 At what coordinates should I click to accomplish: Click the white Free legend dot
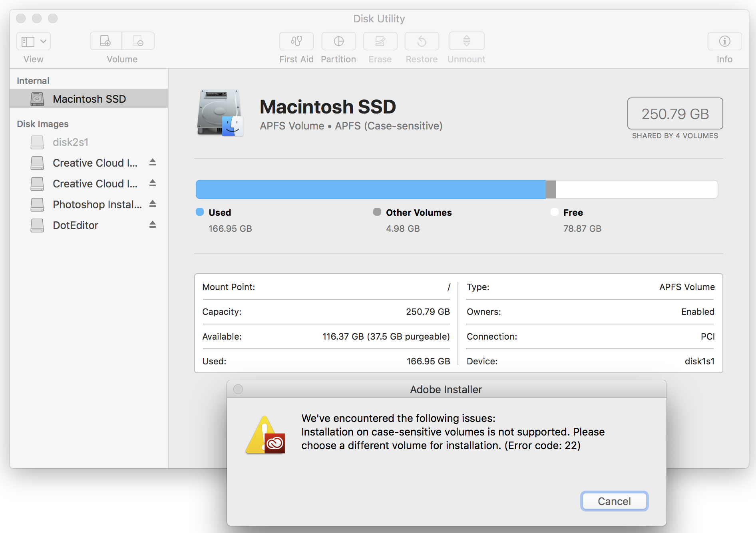(x=555, y=212)
